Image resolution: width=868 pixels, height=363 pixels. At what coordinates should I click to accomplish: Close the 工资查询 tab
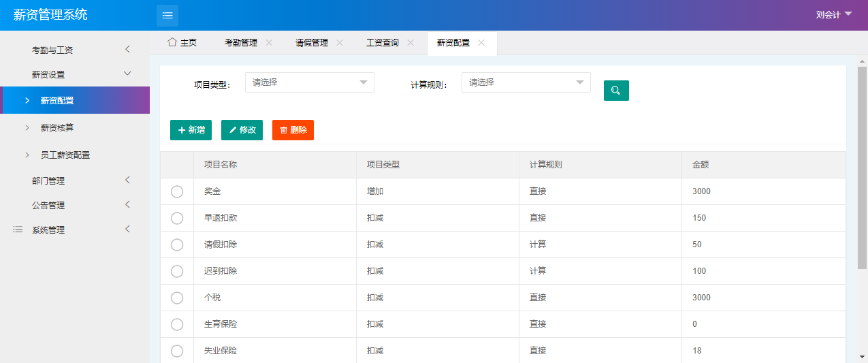(x=411, y=42)
